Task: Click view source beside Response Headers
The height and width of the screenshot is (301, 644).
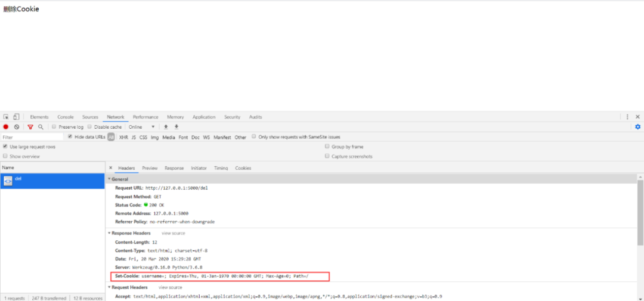Action: pyautogui.click(x=174, y=233)
